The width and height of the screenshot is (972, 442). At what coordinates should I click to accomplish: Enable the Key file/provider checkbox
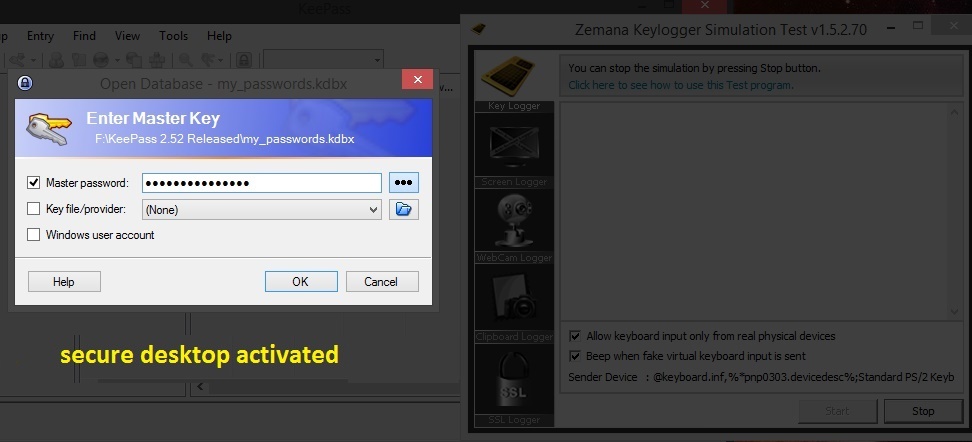(x=33, y=209)
